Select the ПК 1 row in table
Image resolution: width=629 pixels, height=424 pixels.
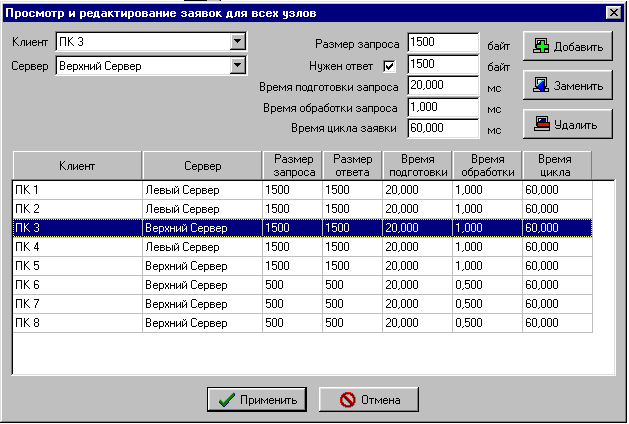pos(77,189)
